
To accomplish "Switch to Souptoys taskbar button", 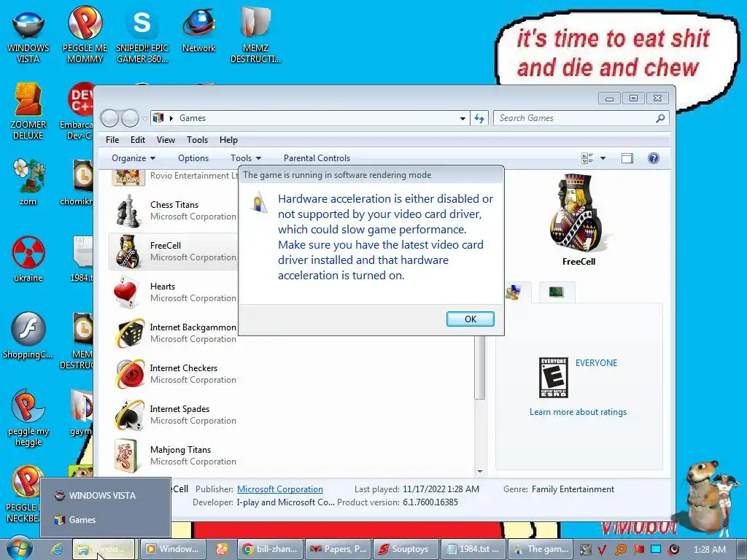I will coord(406,549).
